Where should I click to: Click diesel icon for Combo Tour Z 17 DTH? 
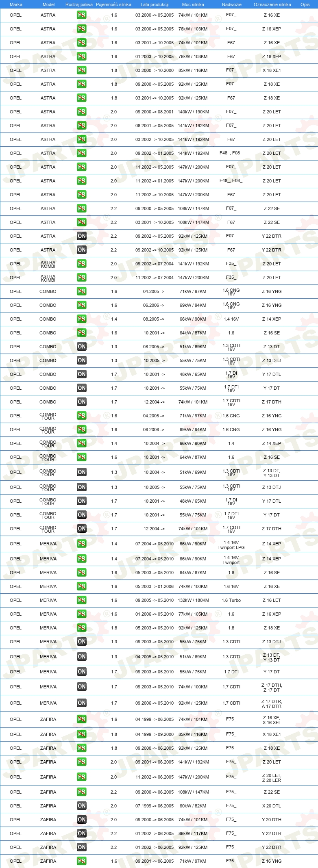pos(82,529)
